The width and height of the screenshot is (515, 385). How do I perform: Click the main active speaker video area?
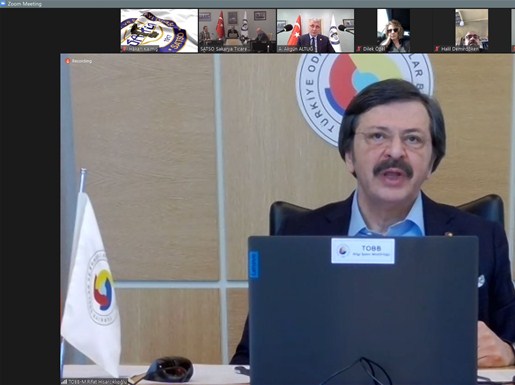point(287,219)
